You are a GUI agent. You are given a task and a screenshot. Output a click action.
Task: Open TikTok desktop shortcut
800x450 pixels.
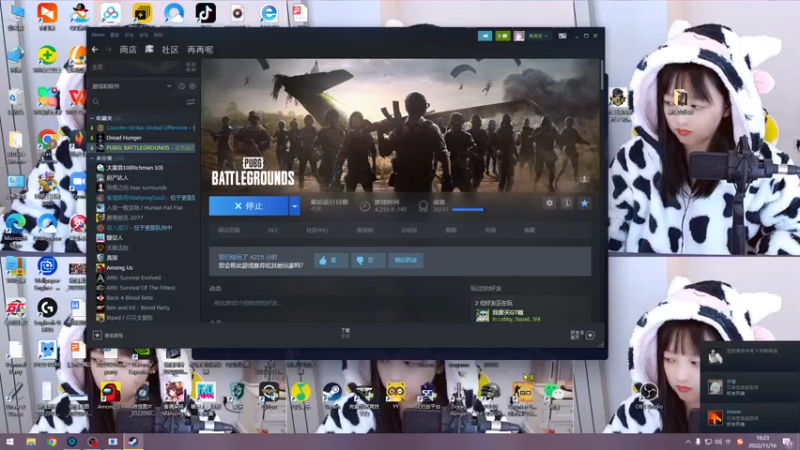206,13
